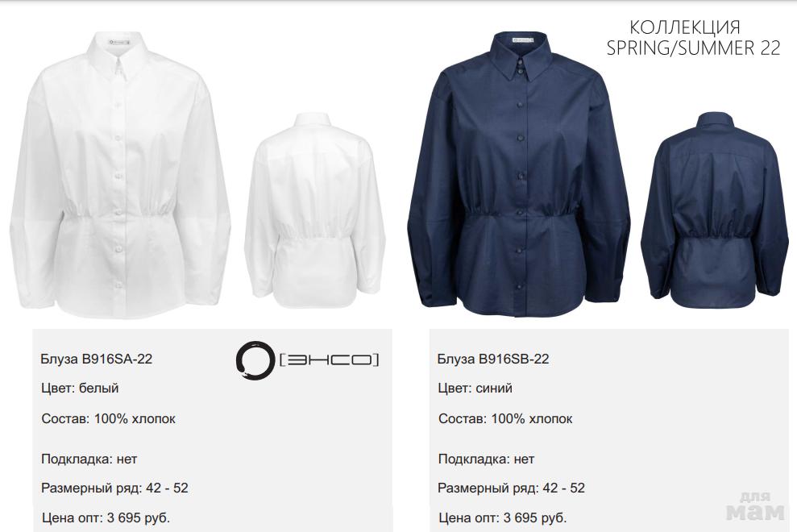Click the Цвет: синий text
The height and width of the screenshot is (532, 797).
pos(475,389)
